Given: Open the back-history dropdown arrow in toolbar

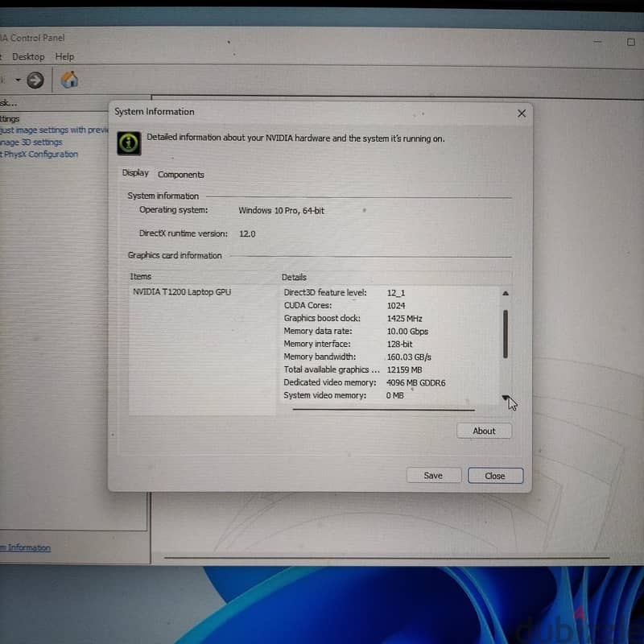Looking at the screenshot, I should [18, 79].
